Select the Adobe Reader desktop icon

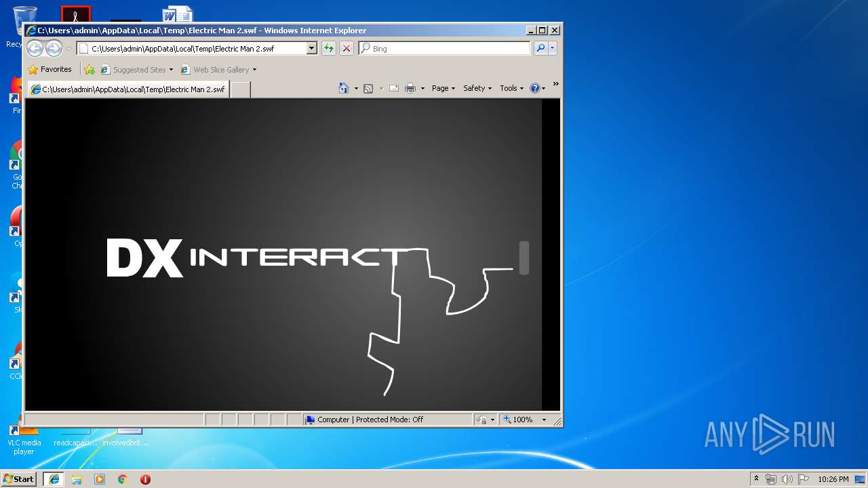[x=75, y=14]
